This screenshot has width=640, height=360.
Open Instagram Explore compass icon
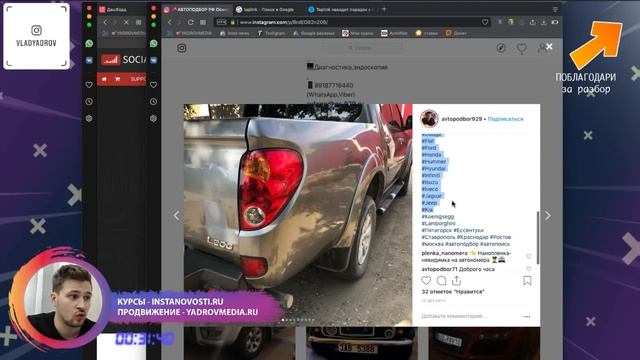(x=501, y=48)
